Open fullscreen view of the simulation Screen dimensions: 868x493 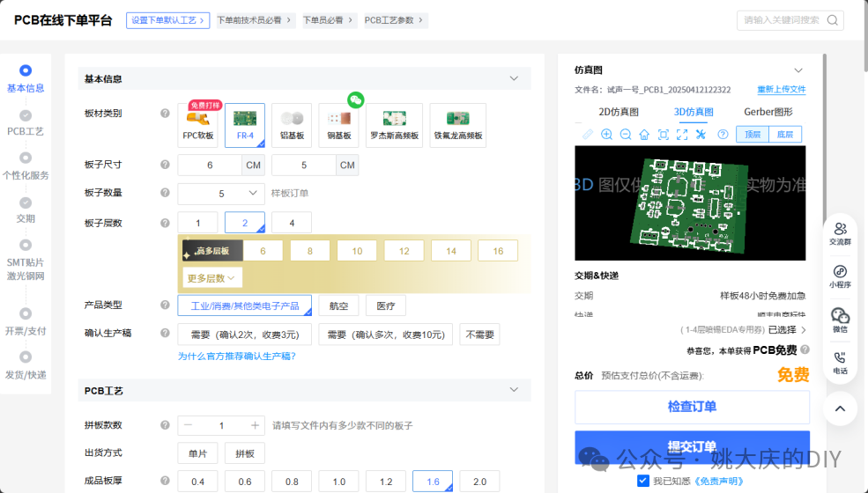point(682,135)
